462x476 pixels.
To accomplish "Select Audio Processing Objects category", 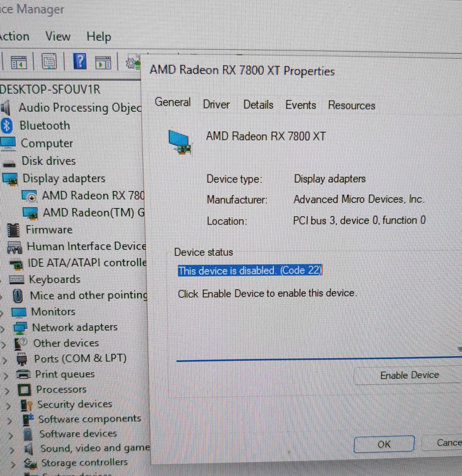I will pyautogui.click(x=80, y=108).
